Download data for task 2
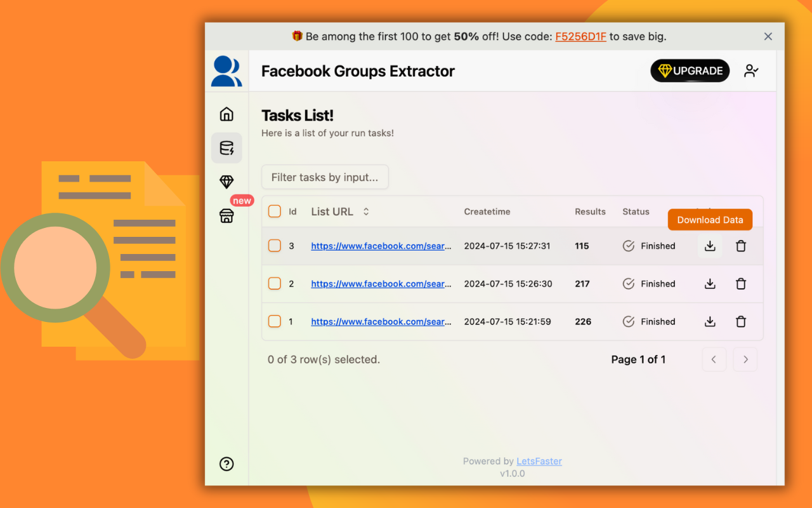The height and width of the screenshot is (508, 812). pos(710,284)
